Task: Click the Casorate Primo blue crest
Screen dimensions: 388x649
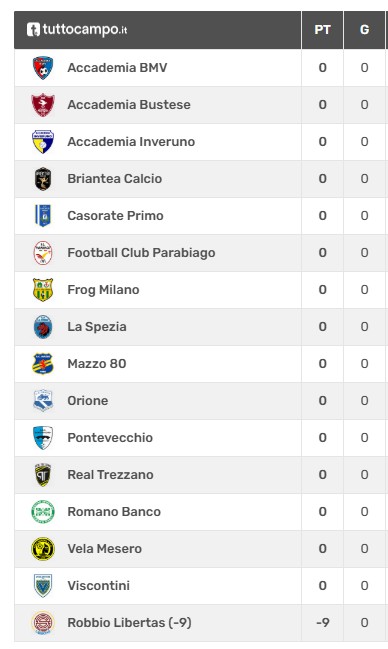Action: pyautogui.click(x=43, y=216)
